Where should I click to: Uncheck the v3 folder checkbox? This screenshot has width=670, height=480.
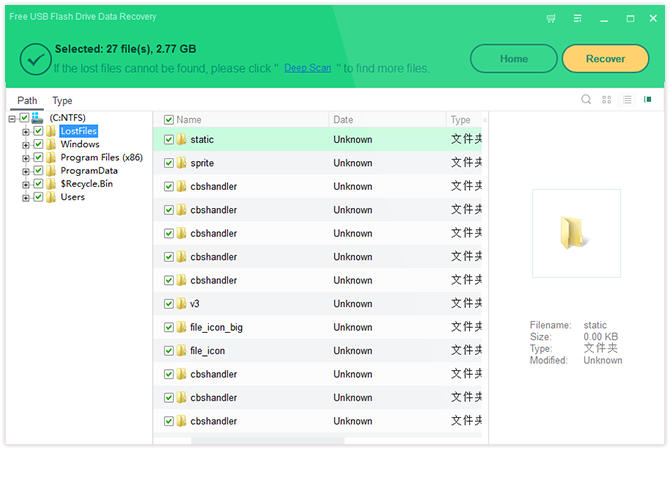(x=169, y=303)
